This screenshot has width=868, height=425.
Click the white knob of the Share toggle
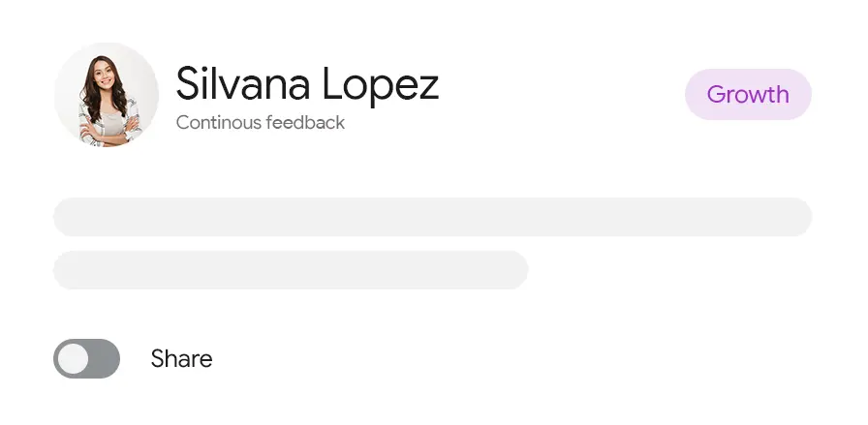(73, 359)
